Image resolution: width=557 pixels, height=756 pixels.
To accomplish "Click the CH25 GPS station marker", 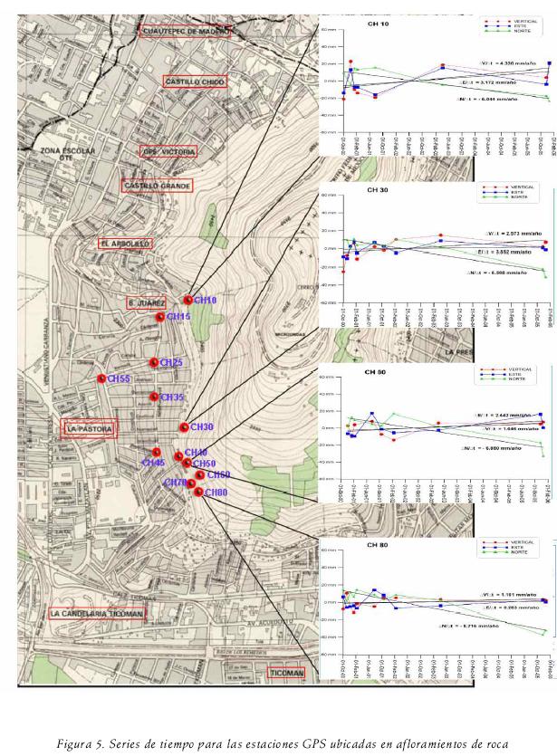I will coord(154,362).
